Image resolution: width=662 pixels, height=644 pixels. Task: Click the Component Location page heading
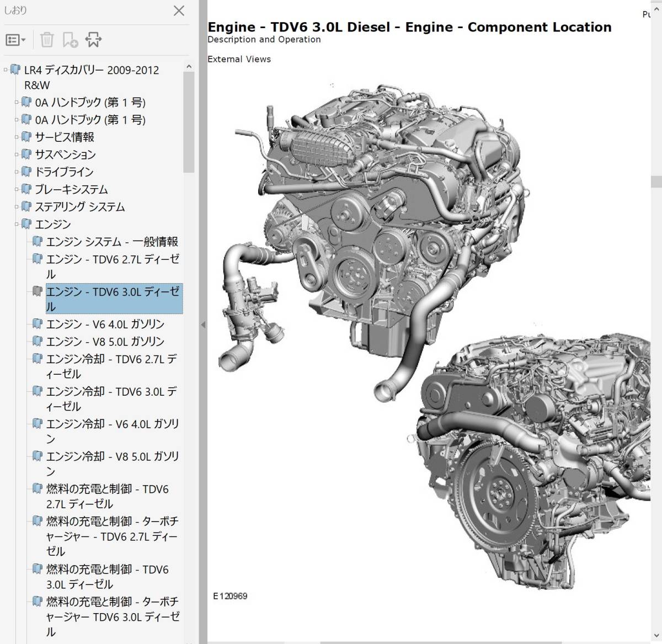click(409, 27)
